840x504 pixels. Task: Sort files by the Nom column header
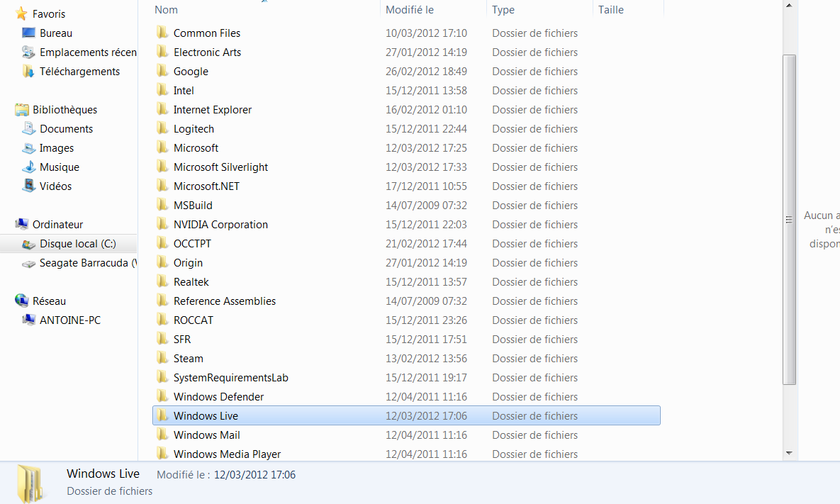click(x=166, y=10)
